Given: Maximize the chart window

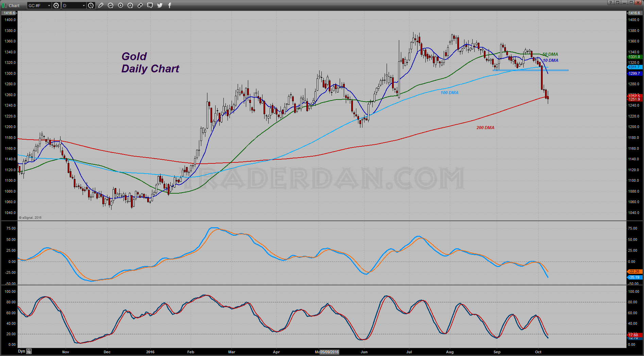Looking at the screenshot, I should 631,2.
